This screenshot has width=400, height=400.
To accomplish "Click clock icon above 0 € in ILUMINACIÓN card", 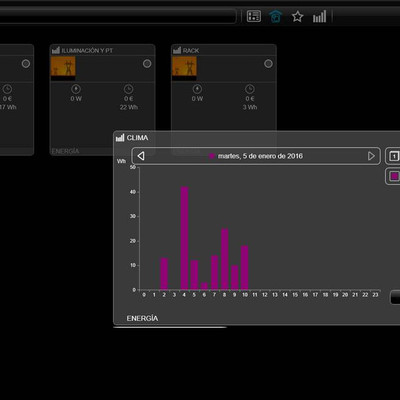I will pyautogui.click(x=129, y=89).
